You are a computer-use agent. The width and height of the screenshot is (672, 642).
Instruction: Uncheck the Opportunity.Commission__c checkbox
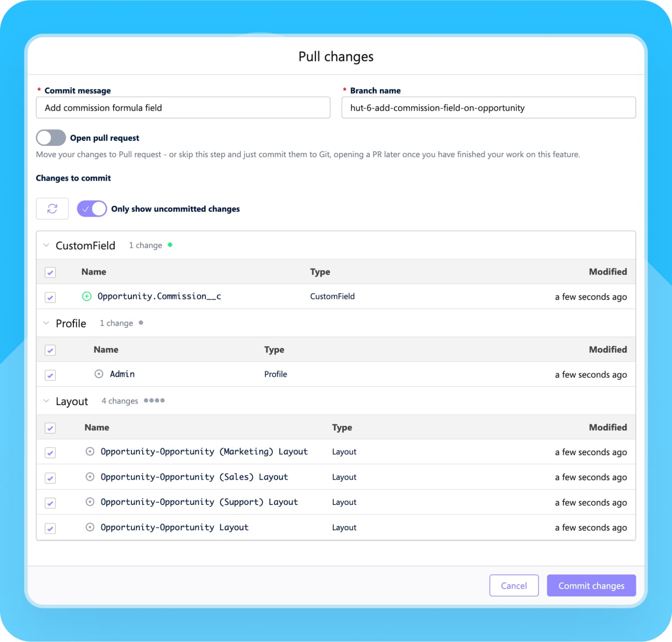pos(50,297)
